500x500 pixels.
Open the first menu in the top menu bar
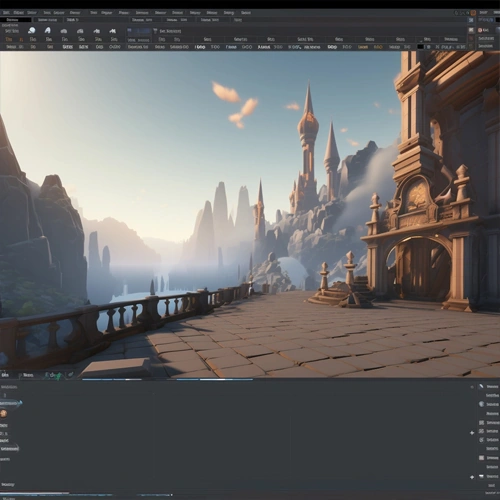coord(6,13)
